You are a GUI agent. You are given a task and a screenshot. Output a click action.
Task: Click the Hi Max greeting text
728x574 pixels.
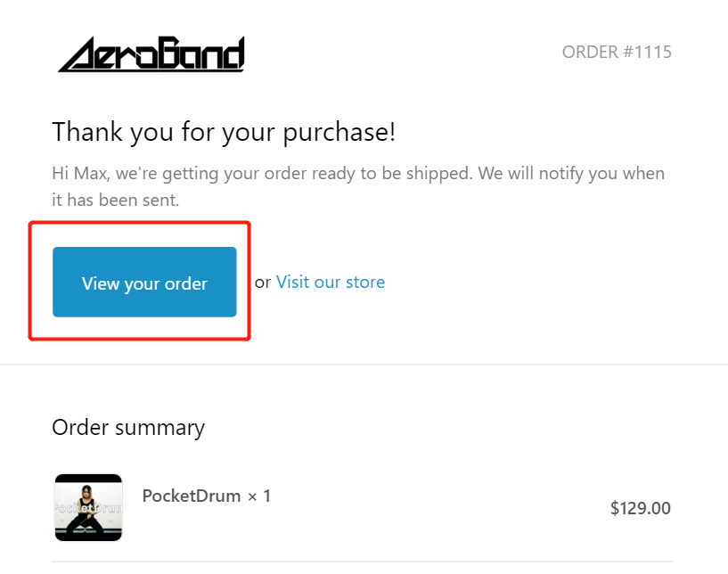point(80,173)
